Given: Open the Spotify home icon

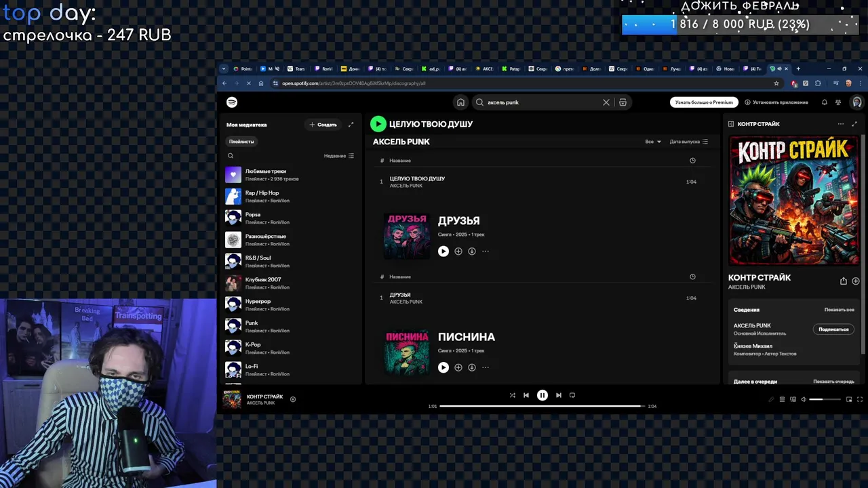Looking at the screenshot, I should pyautogui.click(x=460, y=102).
